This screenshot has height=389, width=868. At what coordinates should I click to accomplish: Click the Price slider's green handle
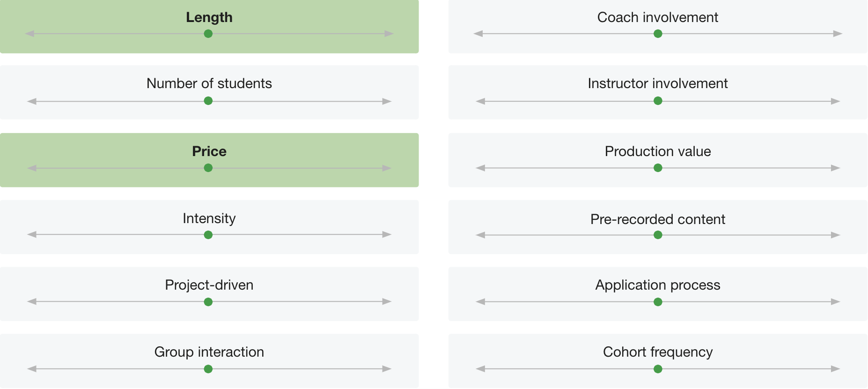click(208, 168)
